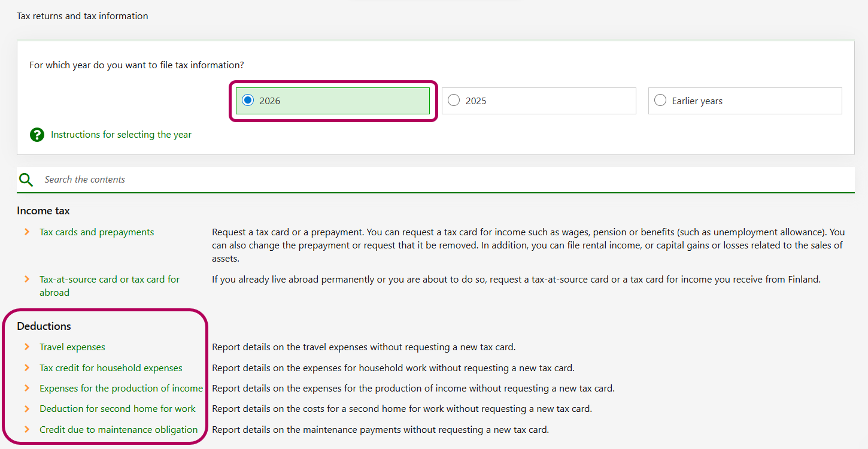Click the arrow icon beside Credit due to maintenance obligation

27,430
